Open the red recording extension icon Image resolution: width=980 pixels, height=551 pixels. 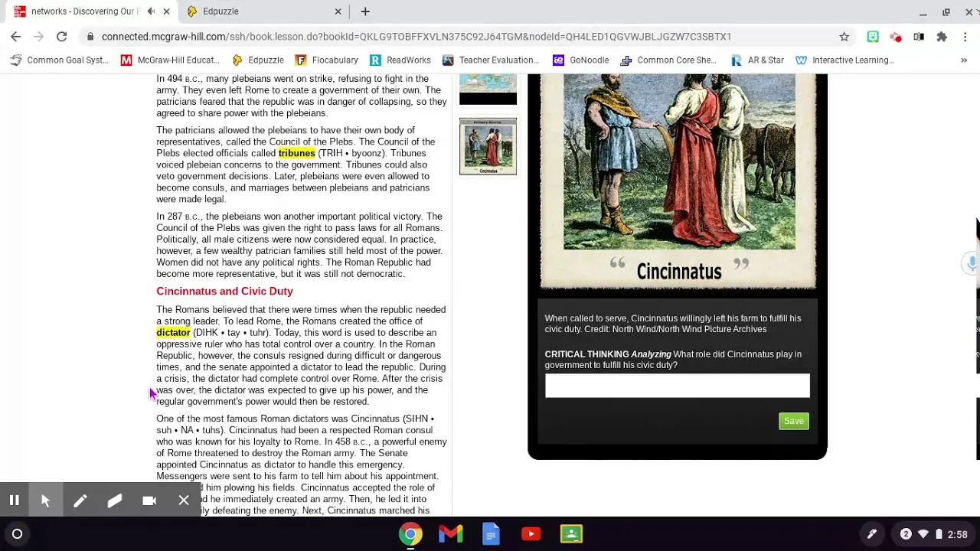896,37
